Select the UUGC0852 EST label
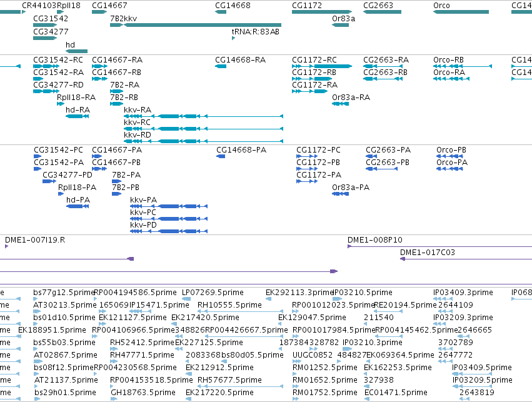The width and height of the screenshot is (532, 402). 313,355
